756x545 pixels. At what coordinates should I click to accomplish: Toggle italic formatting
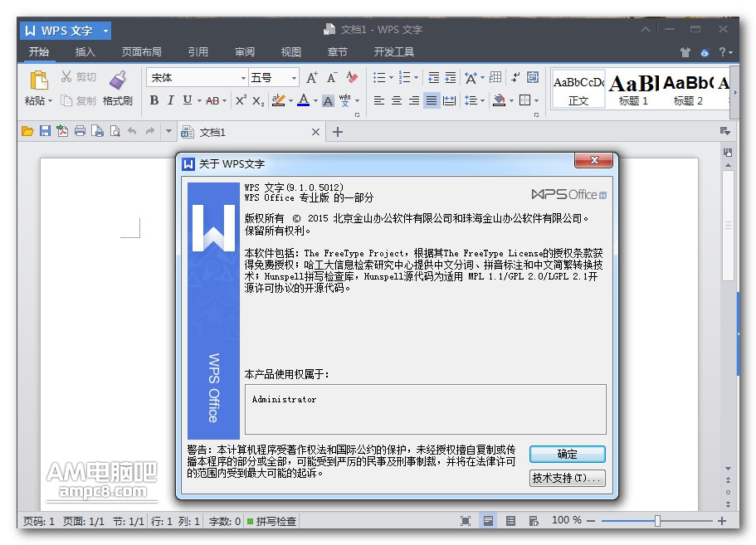pos(170,100)
